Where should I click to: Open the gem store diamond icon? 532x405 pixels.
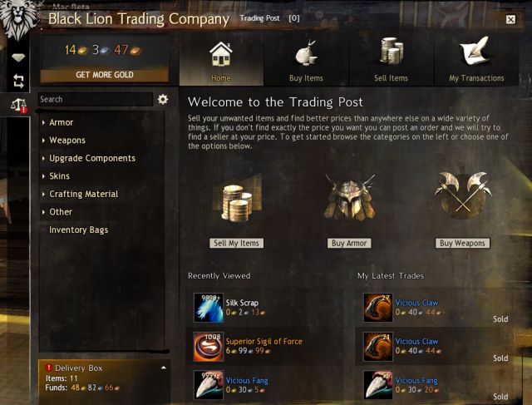pyautogui.click(x=18, y=57)
